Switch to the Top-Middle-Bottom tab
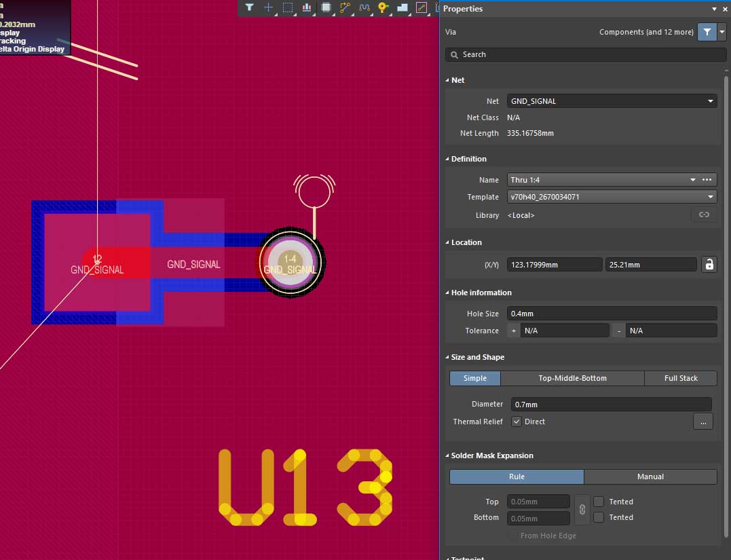 tap(572, 378)
